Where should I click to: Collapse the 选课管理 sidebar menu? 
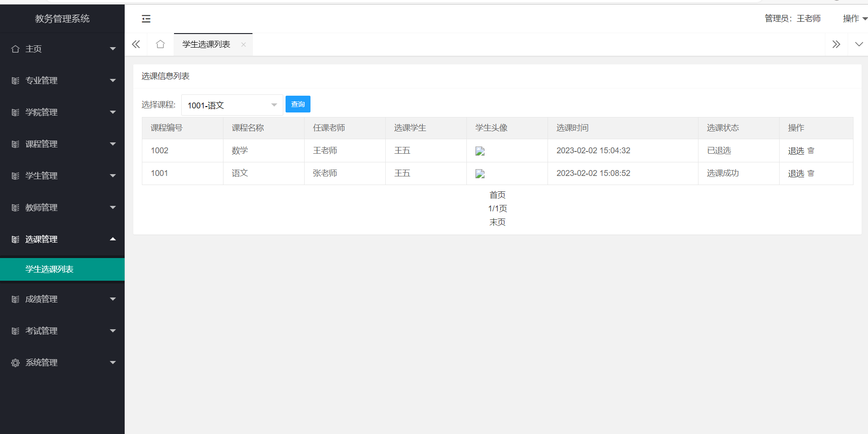[62, 239]
